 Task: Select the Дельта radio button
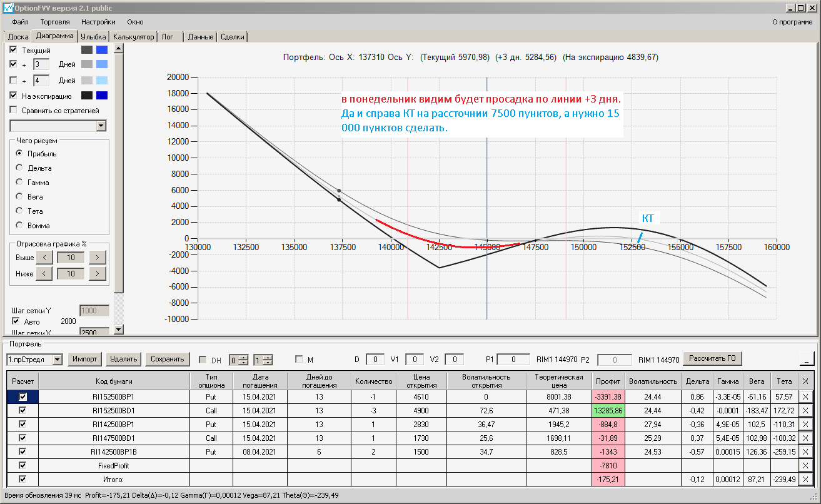[x=19, y=168]
